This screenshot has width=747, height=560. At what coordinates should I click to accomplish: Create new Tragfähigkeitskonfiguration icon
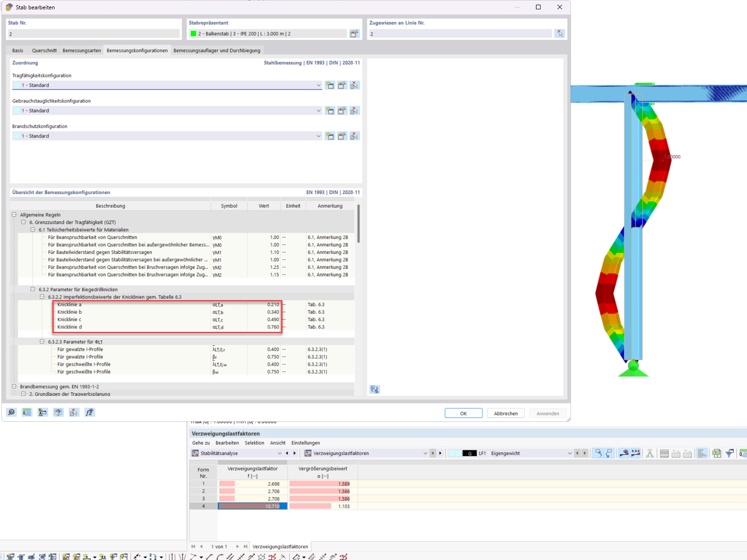pyautogui.click(x=330, y=85)
